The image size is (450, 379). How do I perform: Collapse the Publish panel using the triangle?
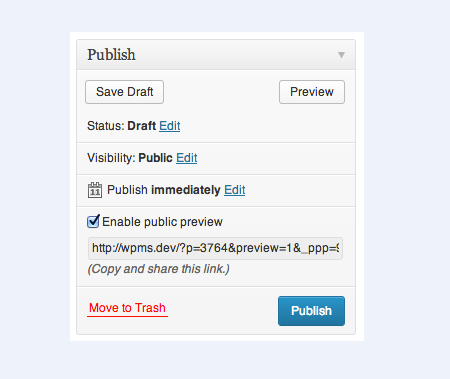341,55
